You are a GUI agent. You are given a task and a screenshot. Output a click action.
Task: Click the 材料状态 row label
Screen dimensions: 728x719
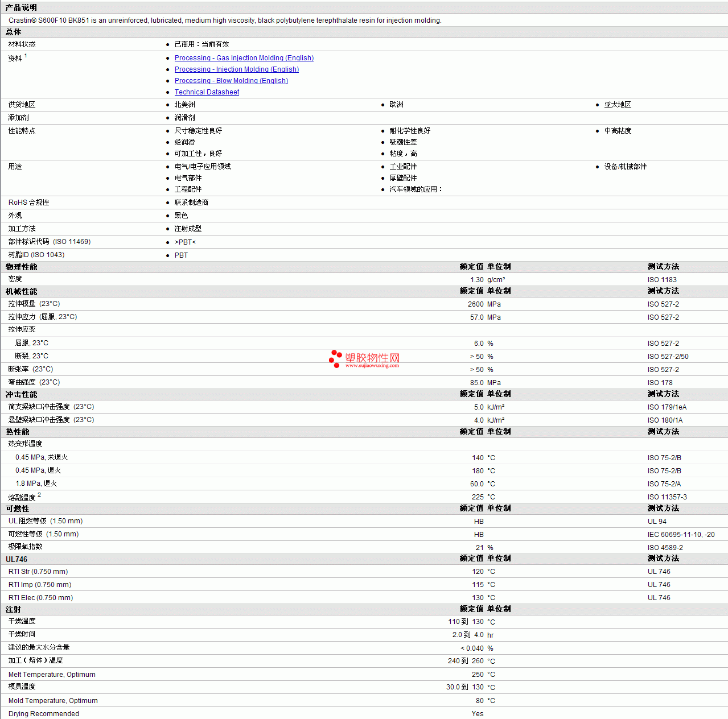click(22, 44)
